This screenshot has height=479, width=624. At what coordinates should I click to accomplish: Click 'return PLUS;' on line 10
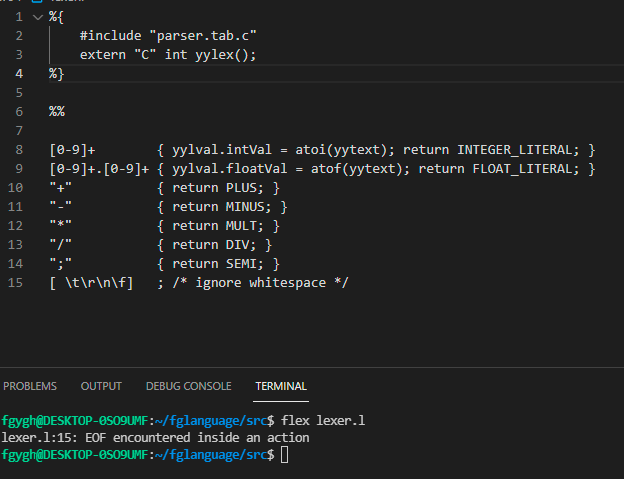point(218,188)
